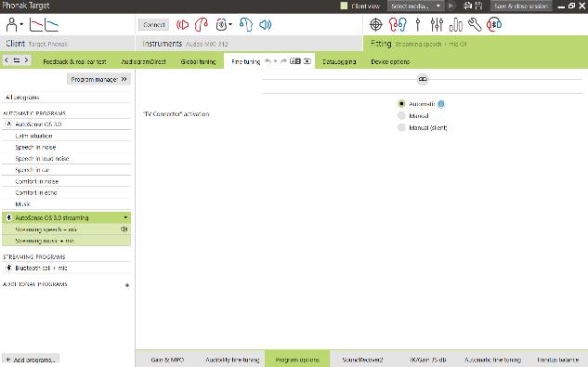Screen dimensions: 588x367
Task: Open the Select media dropdown
Action: click(x=415, y=6)
